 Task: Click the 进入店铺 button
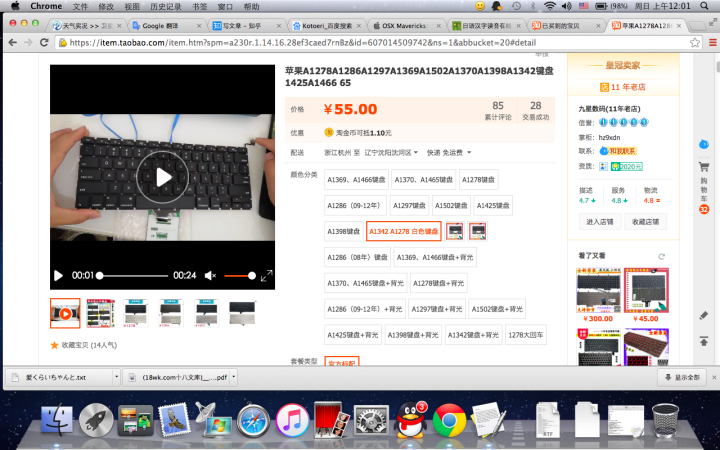600,222
